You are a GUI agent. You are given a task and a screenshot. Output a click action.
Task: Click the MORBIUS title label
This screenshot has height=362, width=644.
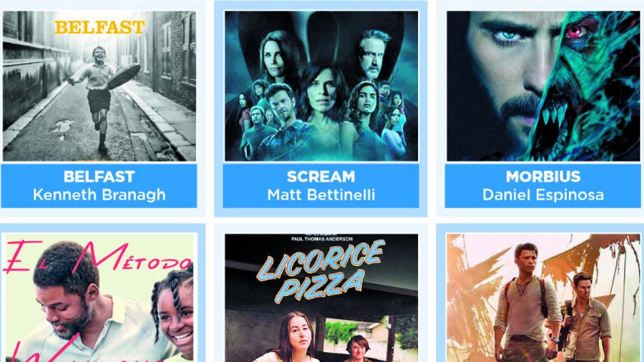(543, 176)
